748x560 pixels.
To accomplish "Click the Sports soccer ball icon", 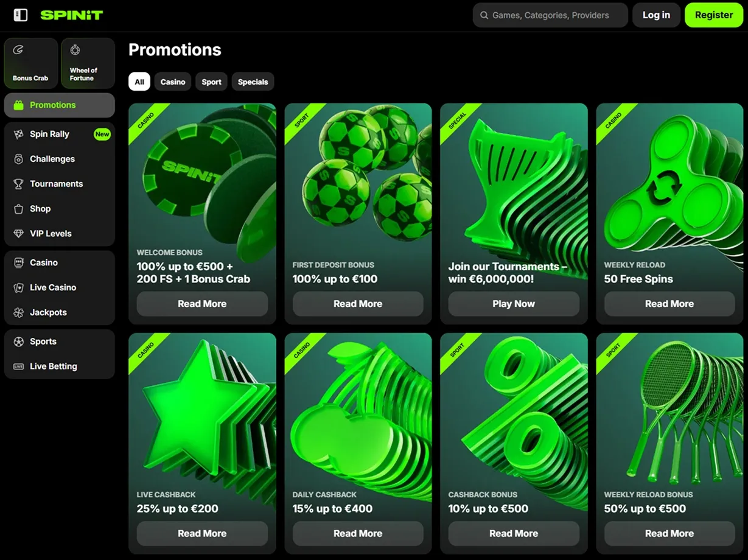I will (18, 342).
